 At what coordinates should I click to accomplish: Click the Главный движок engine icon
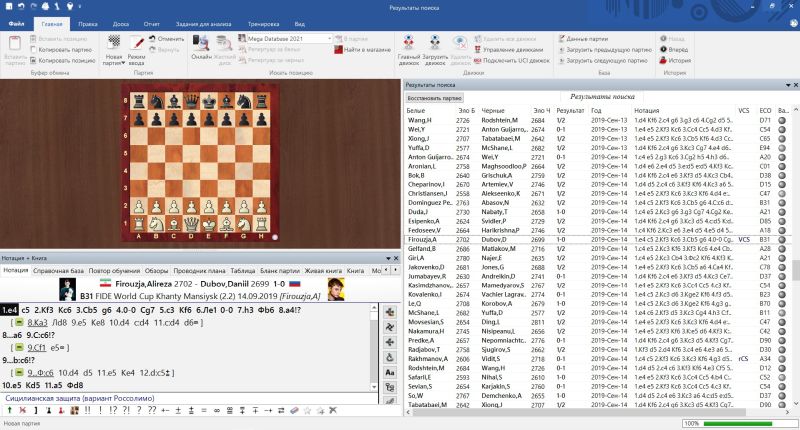pos(409,43)
